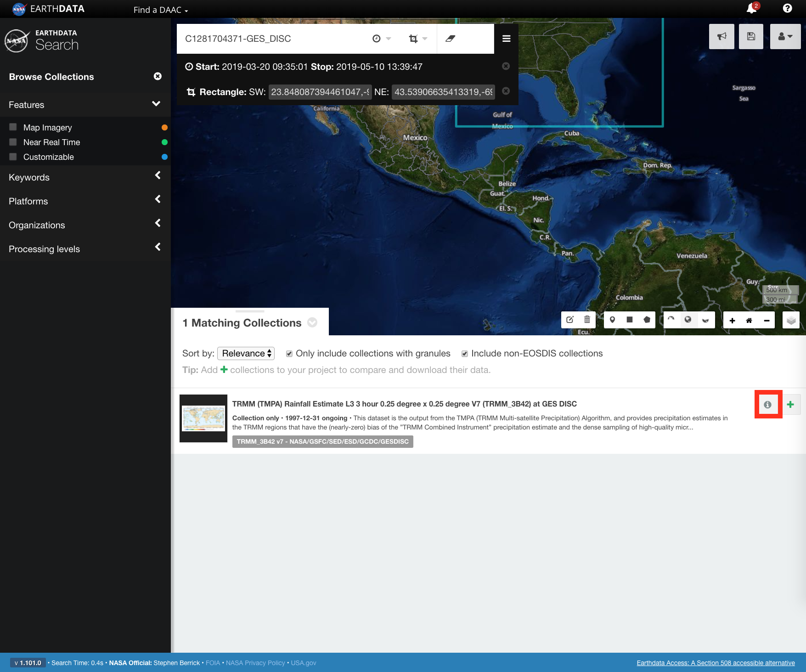
Task: Expand the Keywords facet
Action: tap(158, 175)
